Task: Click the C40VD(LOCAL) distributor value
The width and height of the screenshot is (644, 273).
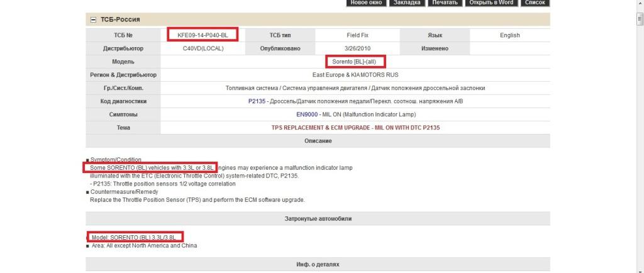Action: pyautogui.click(x=203, y=48)
